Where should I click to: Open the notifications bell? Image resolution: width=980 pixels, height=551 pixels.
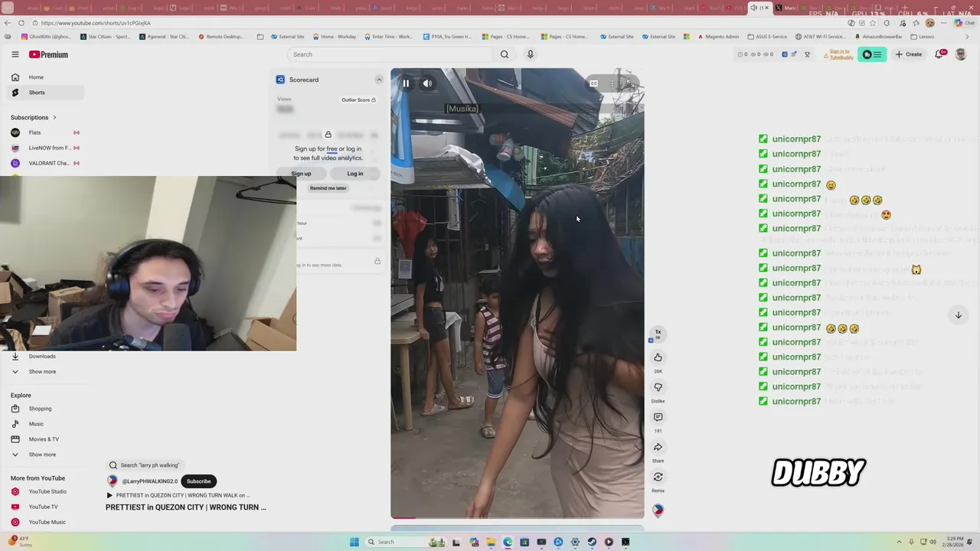[x=939, y=54]
